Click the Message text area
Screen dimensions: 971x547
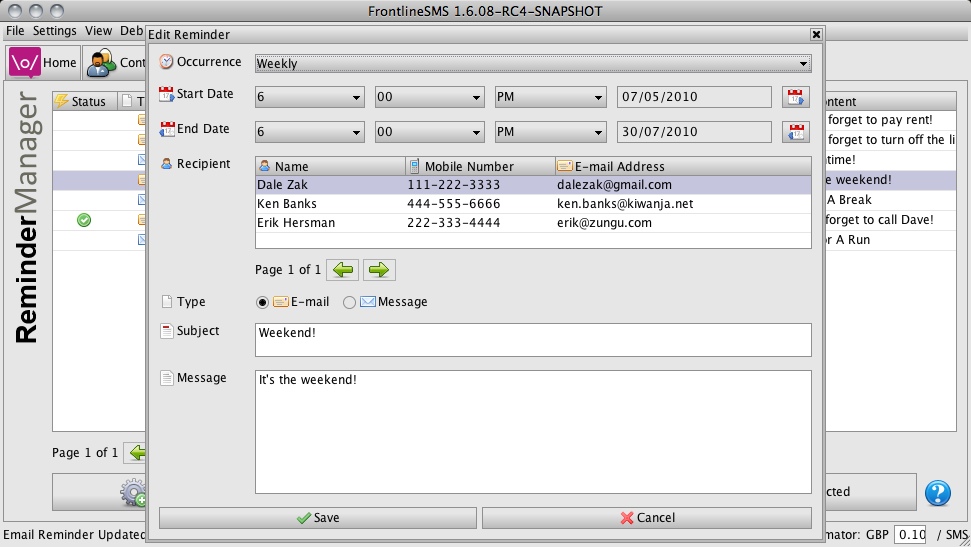click(x=533, y=432)
